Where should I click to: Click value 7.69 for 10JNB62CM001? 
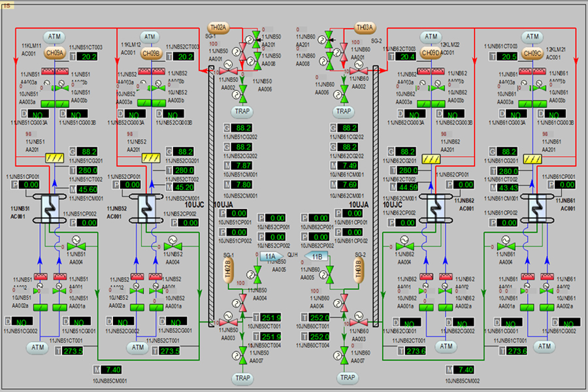click(x=349, y=184)
